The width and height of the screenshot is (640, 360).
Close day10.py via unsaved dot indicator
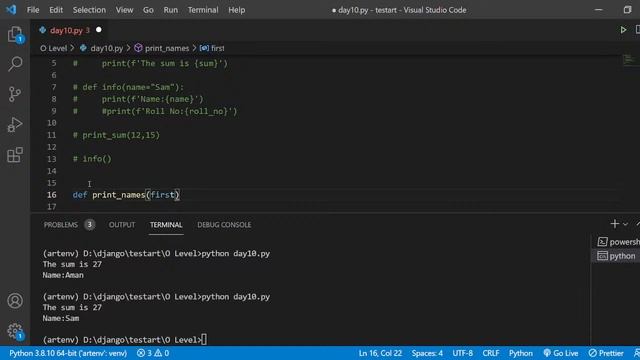click(x=99, y=30)
